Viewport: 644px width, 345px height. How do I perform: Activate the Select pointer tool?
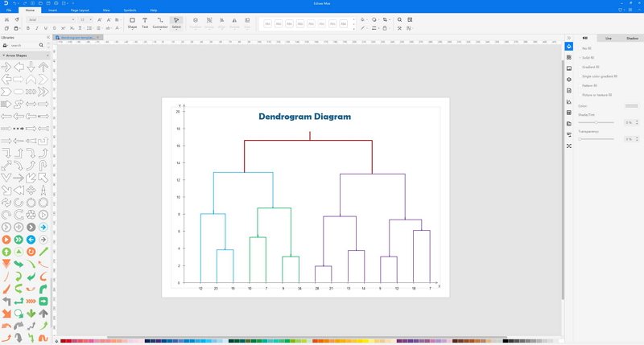point(176,23)
